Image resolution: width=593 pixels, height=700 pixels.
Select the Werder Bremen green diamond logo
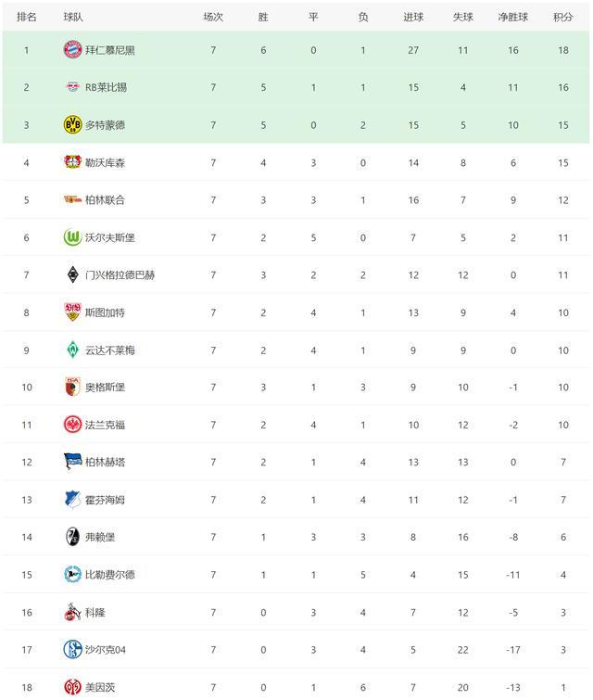(72, 350)
